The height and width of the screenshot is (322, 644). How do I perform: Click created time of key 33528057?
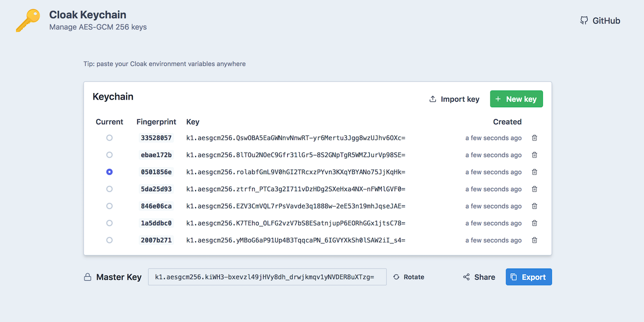(494, 138)
